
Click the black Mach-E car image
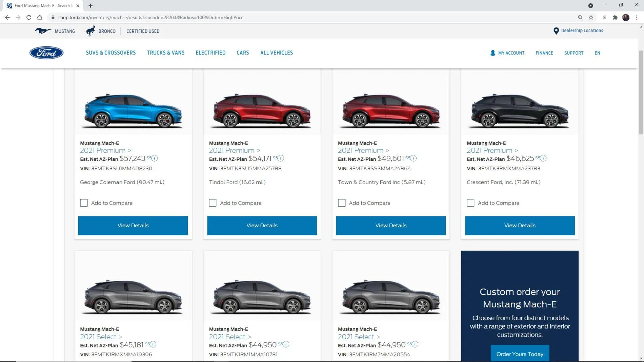(x=520, y=111)
